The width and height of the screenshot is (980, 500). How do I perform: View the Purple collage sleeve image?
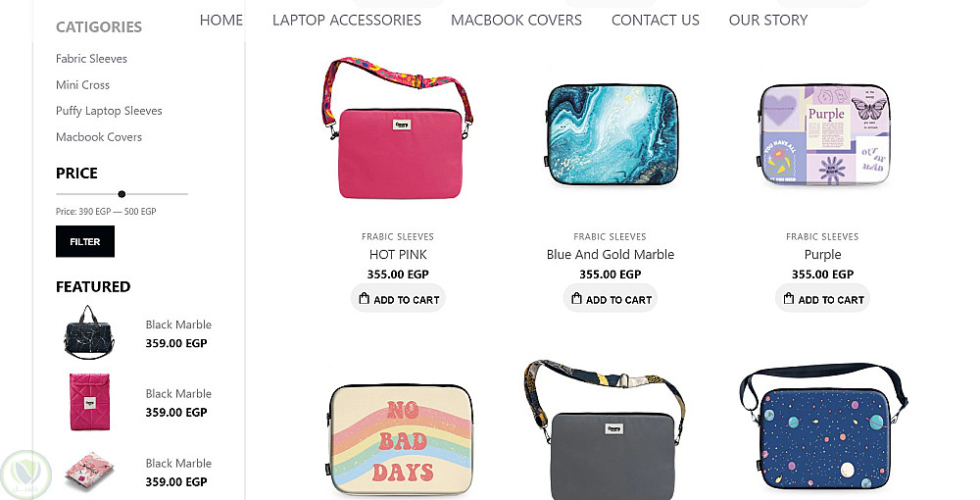click(823, 134)
